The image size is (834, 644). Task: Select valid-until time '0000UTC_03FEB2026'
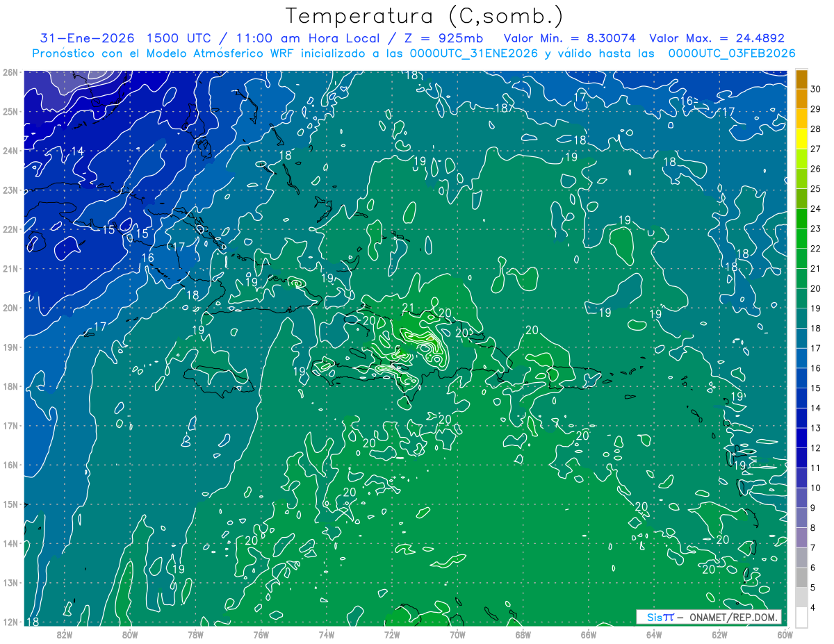pos(731,53)
